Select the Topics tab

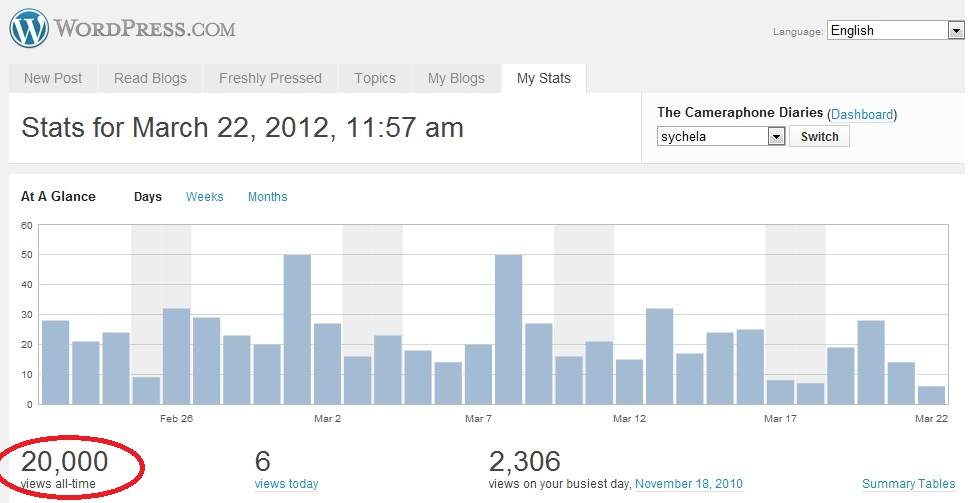tap(375, 78)
